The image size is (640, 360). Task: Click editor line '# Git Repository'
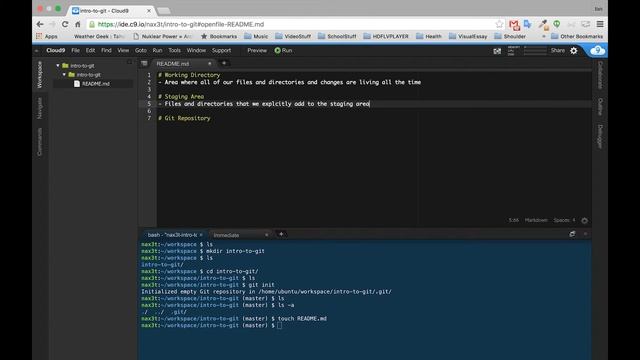tap(184, 118)
